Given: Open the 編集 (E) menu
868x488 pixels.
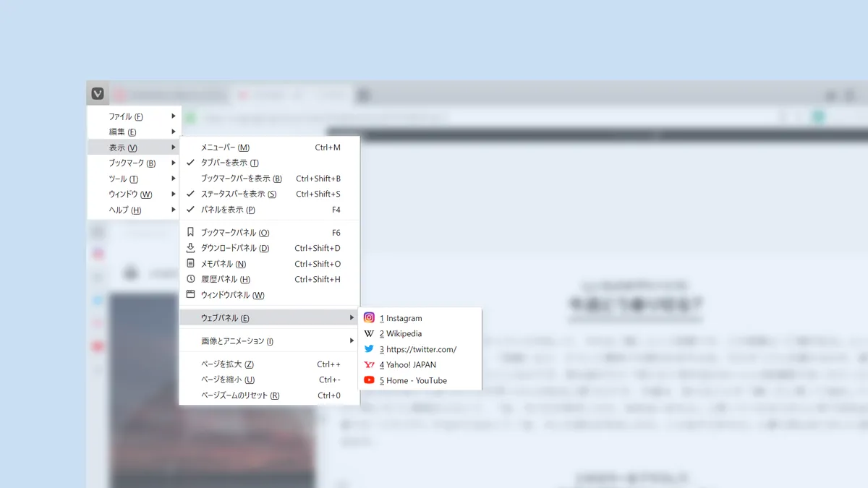Looking at the screenshot, I should coord(134,132).
